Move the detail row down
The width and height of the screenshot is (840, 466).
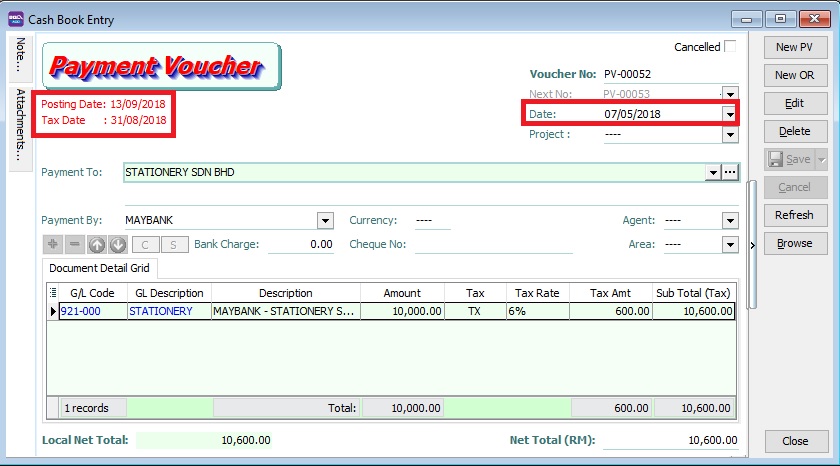tap(118, 245)
